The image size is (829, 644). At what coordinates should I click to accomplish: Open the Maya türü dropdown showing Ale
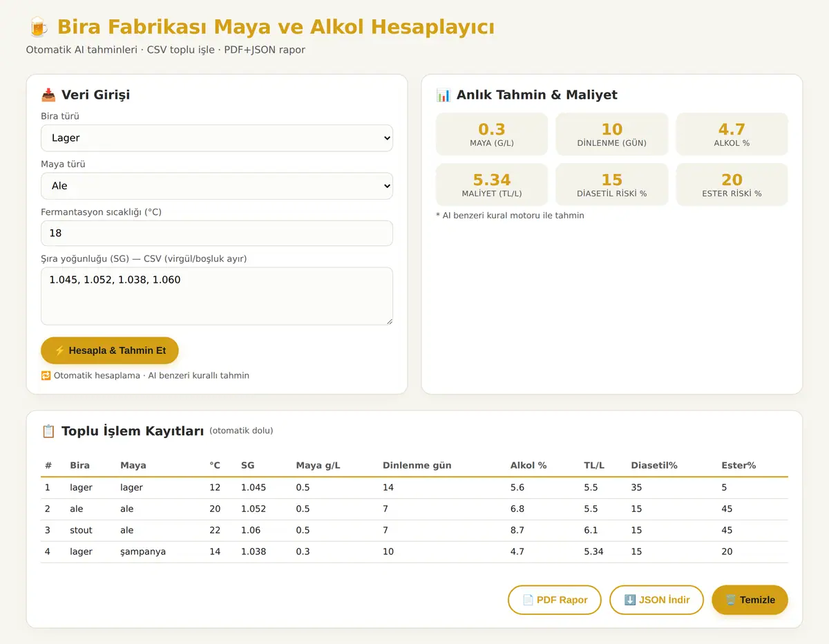coord(217,186)
